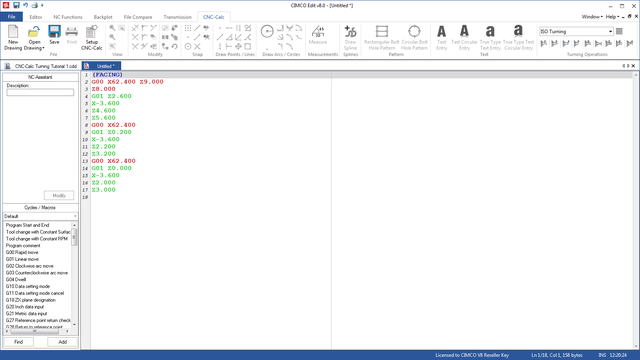Click the Modify button

click(x=59, y=196)
